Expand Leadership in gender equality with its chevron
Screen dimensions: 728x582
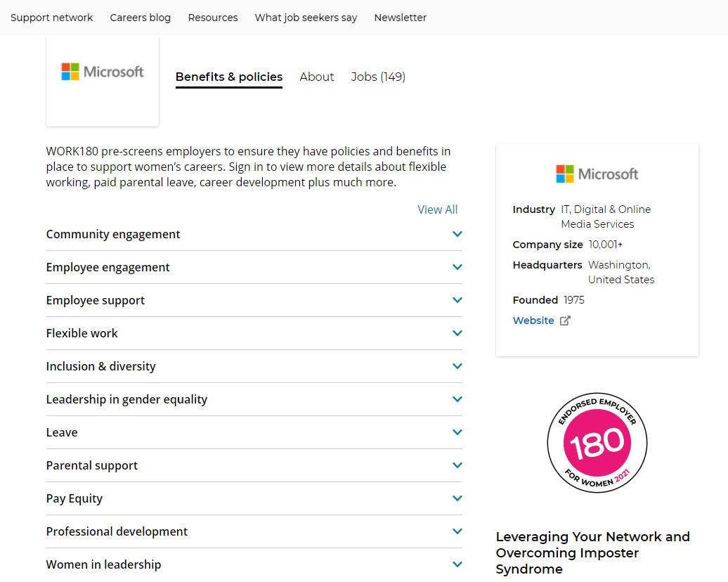(x=457, y=399)
